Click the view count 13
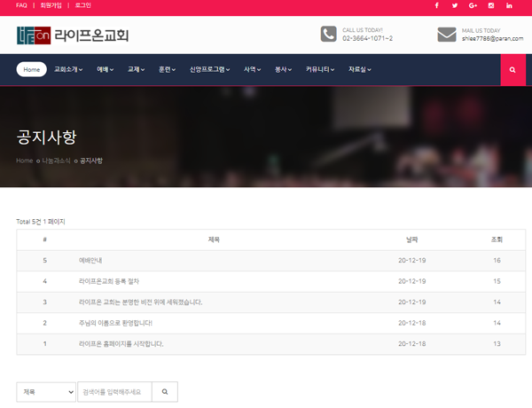Screen dimensions: 532x408 pyautogui.click(x=497, y=344)
